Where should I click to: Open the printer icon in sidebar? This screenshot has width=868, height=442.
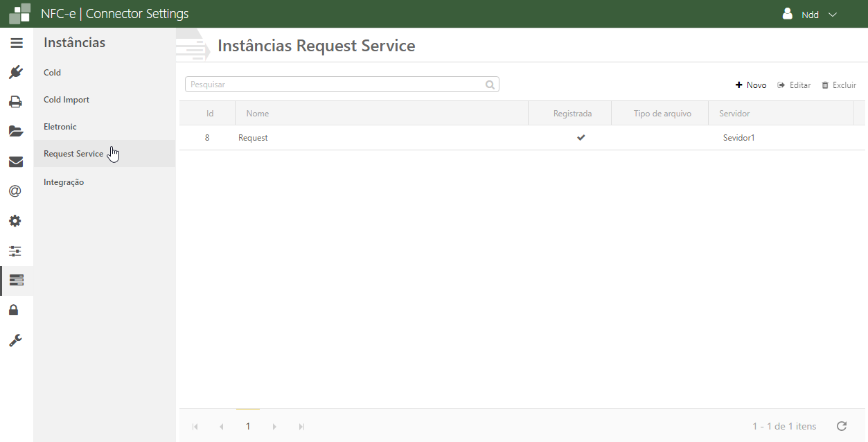pos(16,102)
